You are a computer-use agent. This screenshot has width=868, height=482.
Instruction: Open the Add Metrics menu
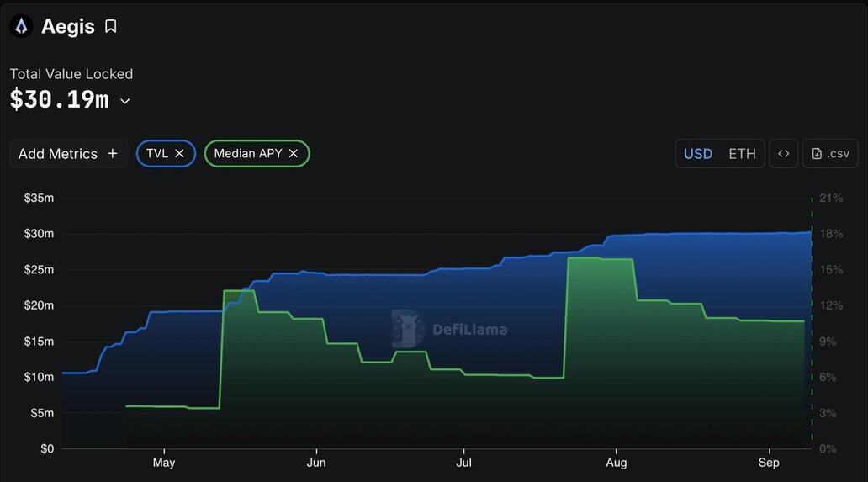[69, 154]
